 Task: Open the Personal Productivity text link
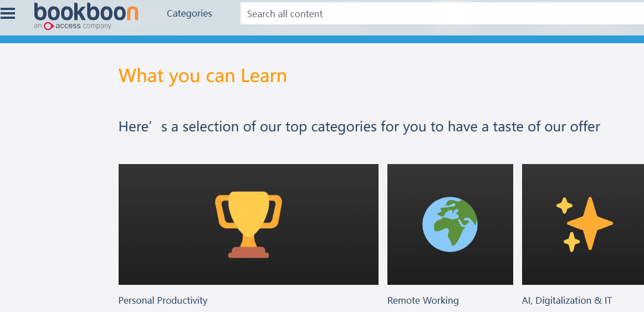coord(163,300)
